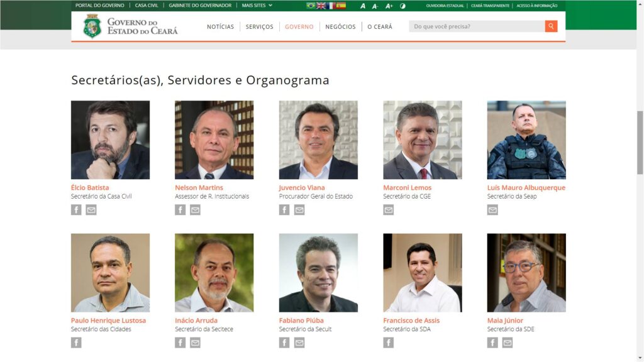Toggle the high contrast mode icon
This screenshot has width=644, height=362.
[x=402, y=6]
